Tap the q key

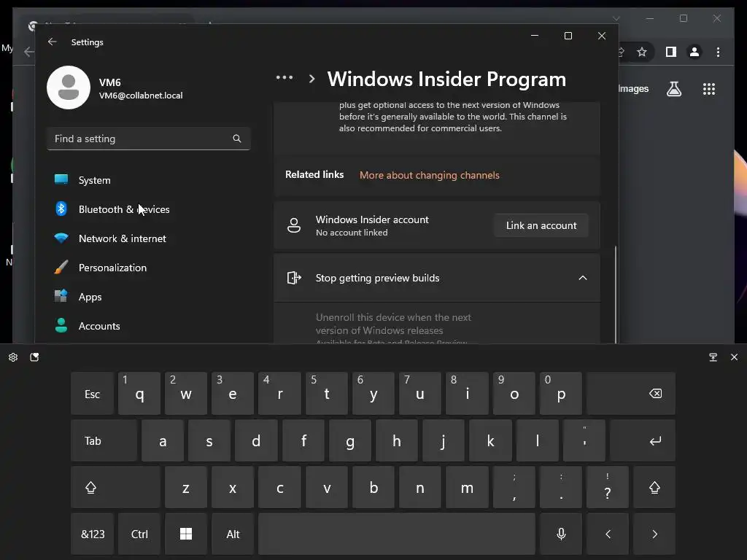(x=139, y=394)
